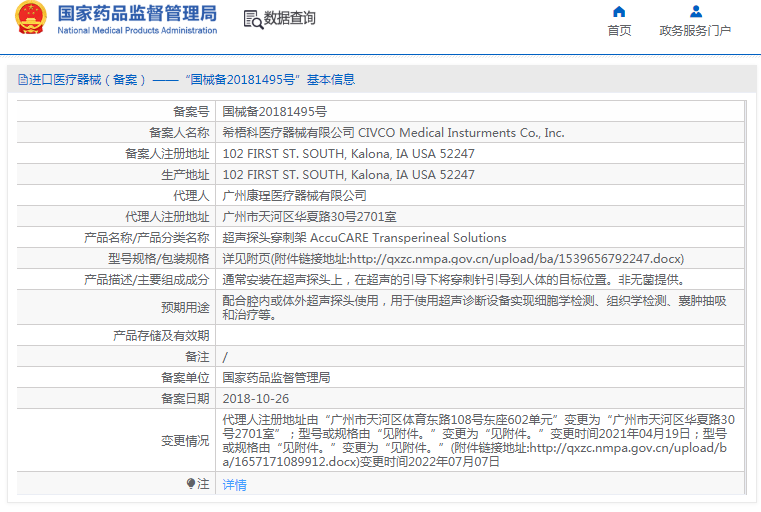
Task: Click the home house icon
Action: [x=619, y=11]
